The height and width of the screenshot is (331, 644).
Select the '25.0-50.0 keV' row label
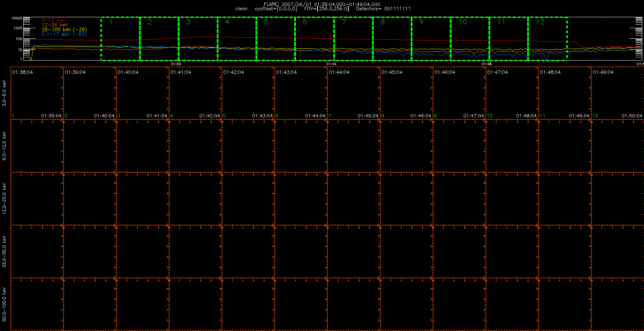[4, 251]
